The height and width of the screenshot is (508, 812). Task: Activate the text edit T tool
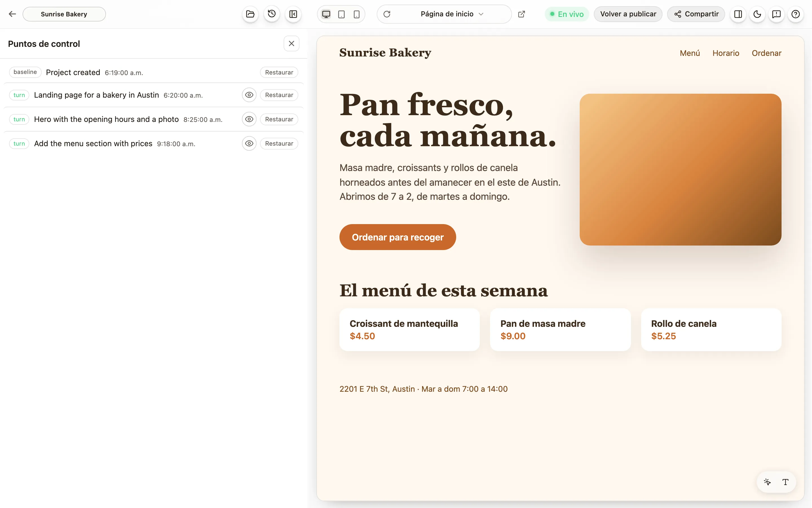785,482
